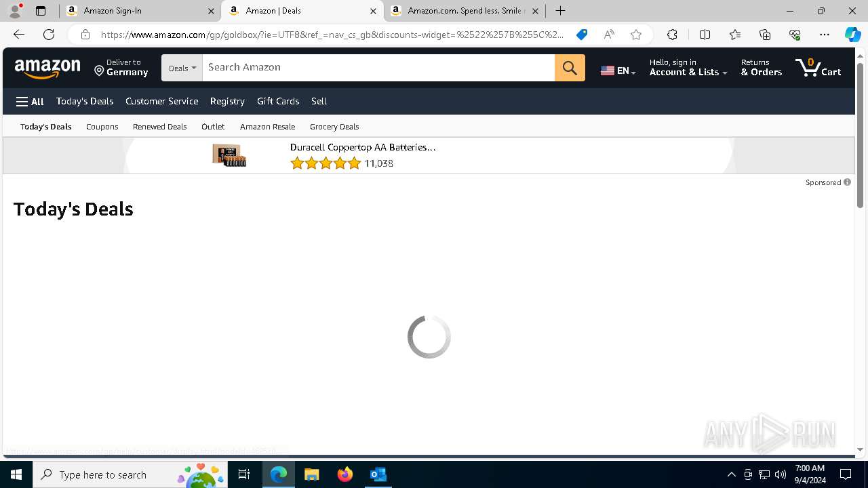Open Browser essentials heart icon

coord(795,35)
